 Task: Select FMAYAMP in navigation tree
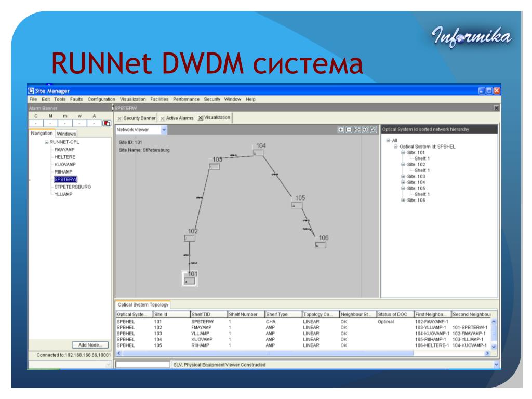(64, 150)
